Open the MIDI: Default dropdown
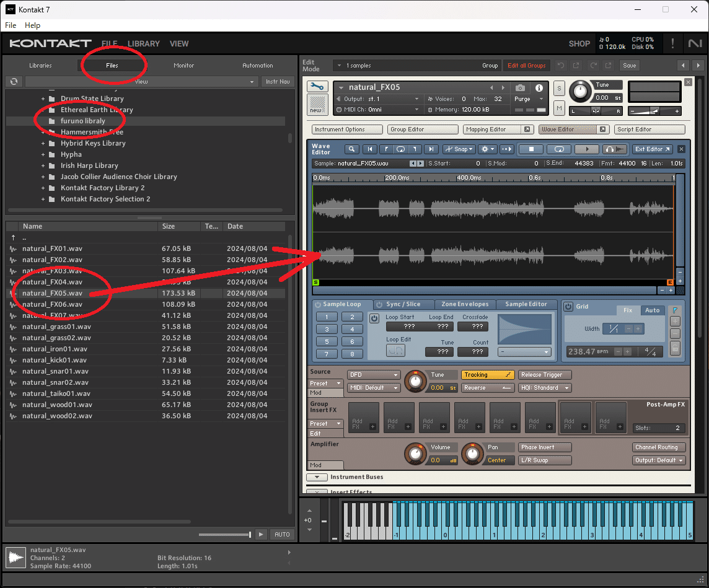 point(374,388)
